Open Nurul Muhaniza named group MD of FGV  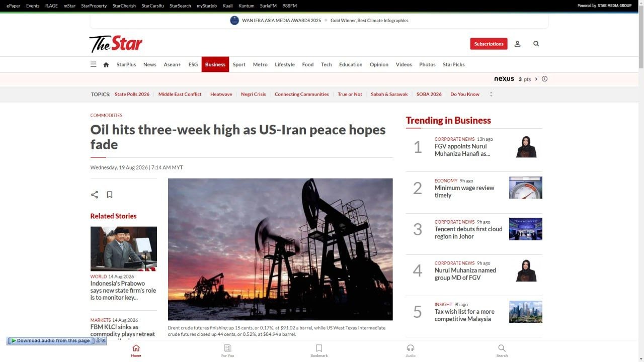click(465, 274)
